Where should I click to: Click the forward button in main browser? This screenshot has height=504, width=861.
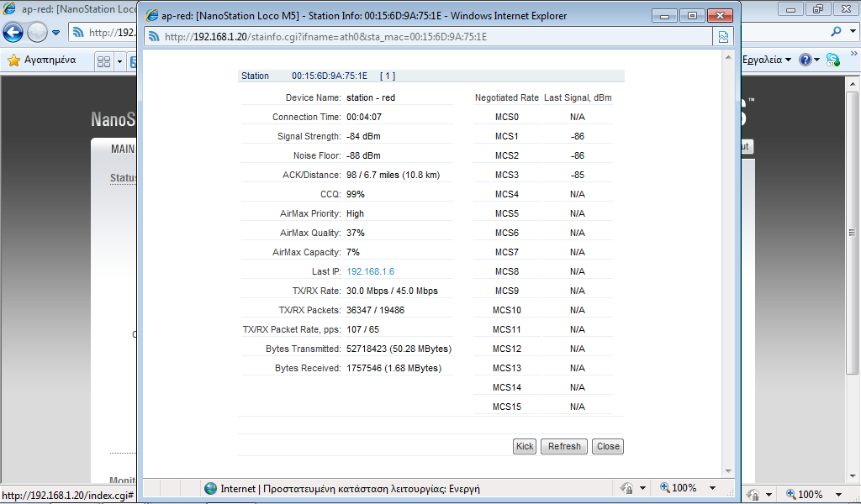point(37,33)
